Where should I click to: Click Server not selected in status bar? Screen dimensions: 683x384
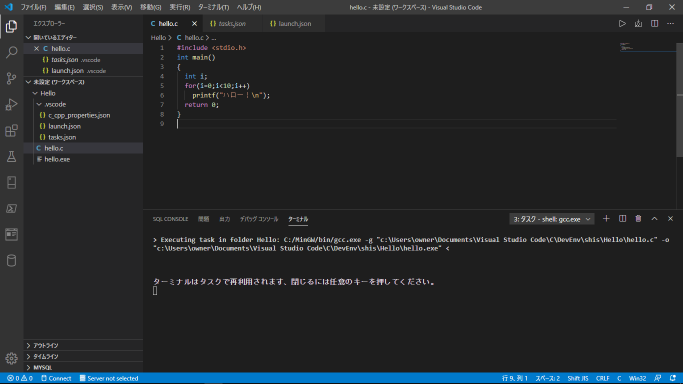(109, 378)
